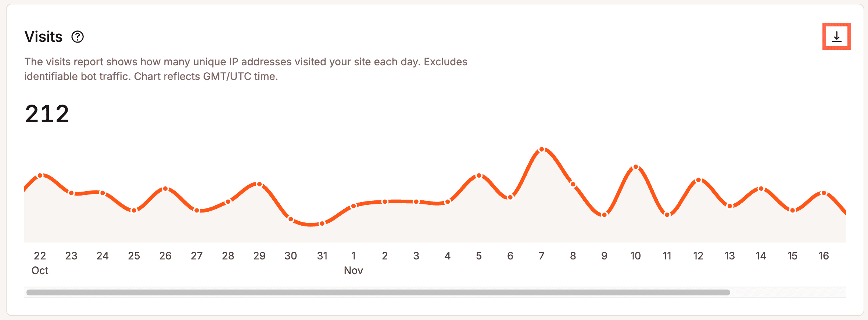Select the October 29 data point

(x=259, y=184)
